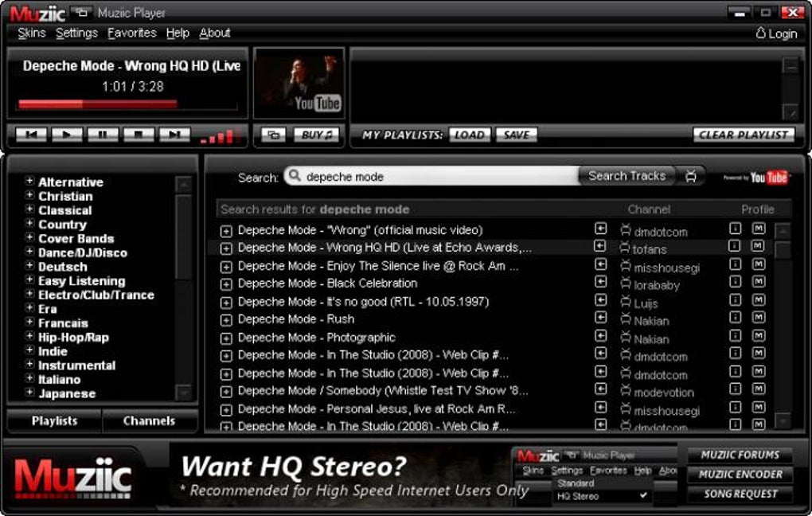Expand the Dance/DJ/Disco genre

point(29,252)
